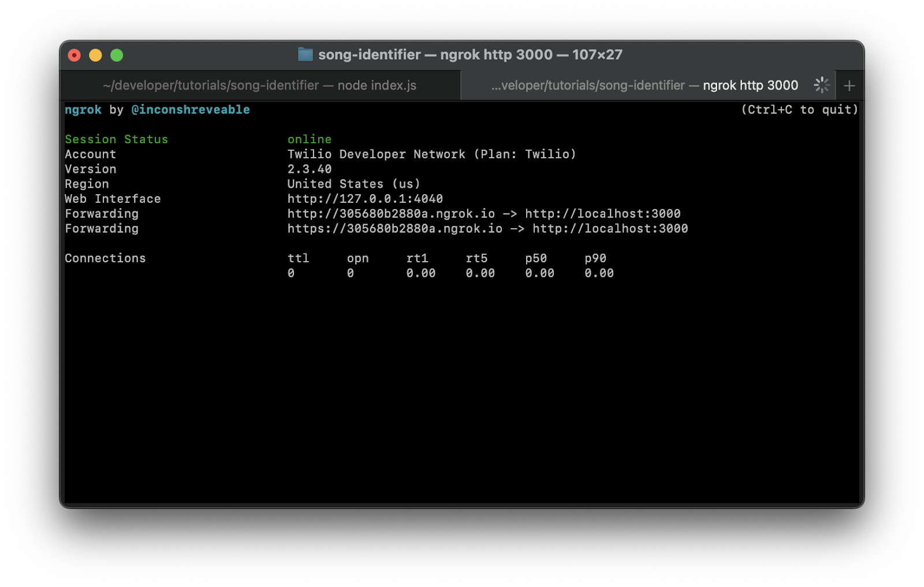Click the ngrok heading text

pos(83,110)
